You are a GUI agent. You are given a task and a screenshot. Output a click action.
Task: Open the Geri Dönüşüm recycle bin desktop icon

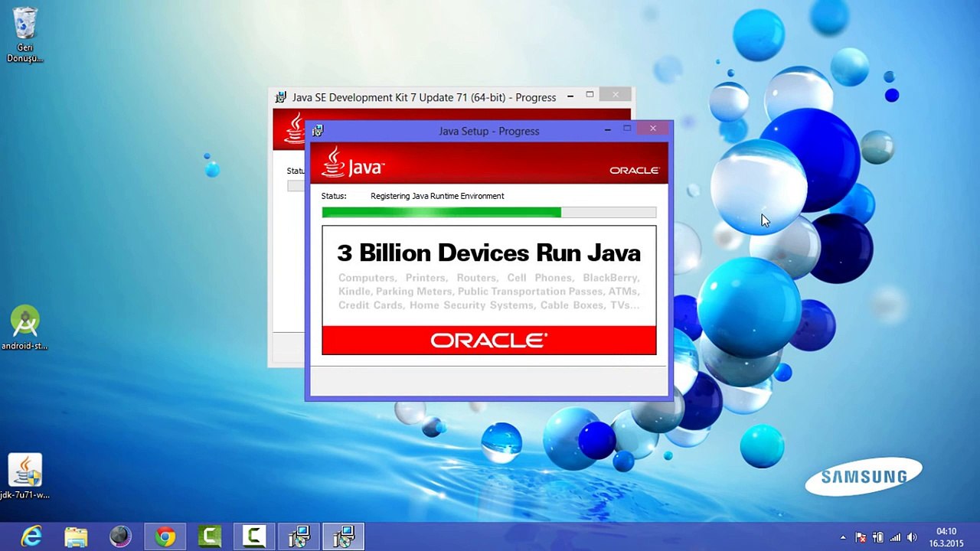(24, 35)
